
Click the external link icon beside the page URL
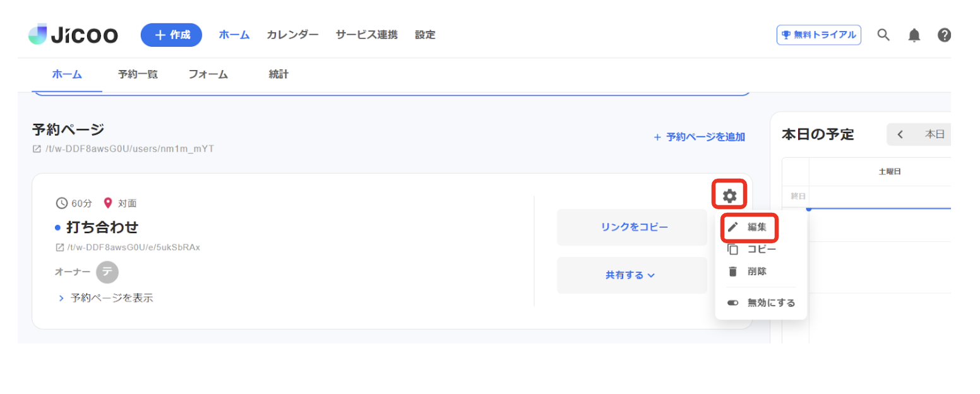point(36,148)
